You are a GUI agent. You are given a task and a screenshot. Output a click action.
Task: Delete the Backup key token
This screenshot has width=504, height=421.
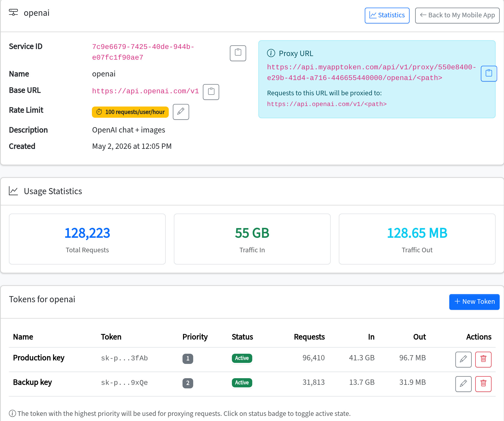(483, 384)
